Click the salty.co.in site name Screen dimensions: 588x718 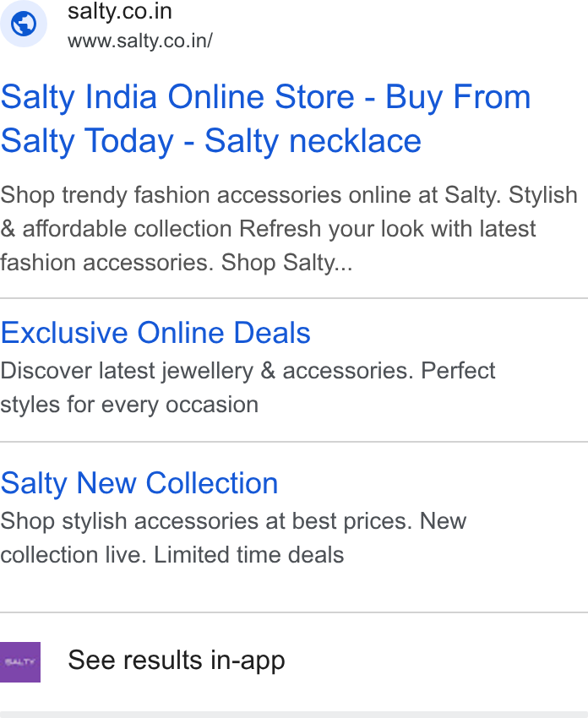coord(120,12)
